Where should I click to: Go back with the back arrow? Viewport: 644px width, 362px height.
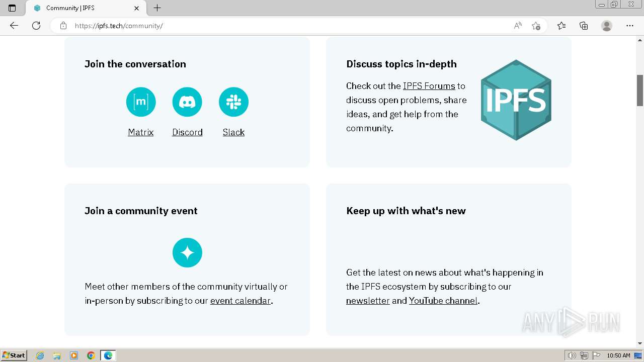14,26
